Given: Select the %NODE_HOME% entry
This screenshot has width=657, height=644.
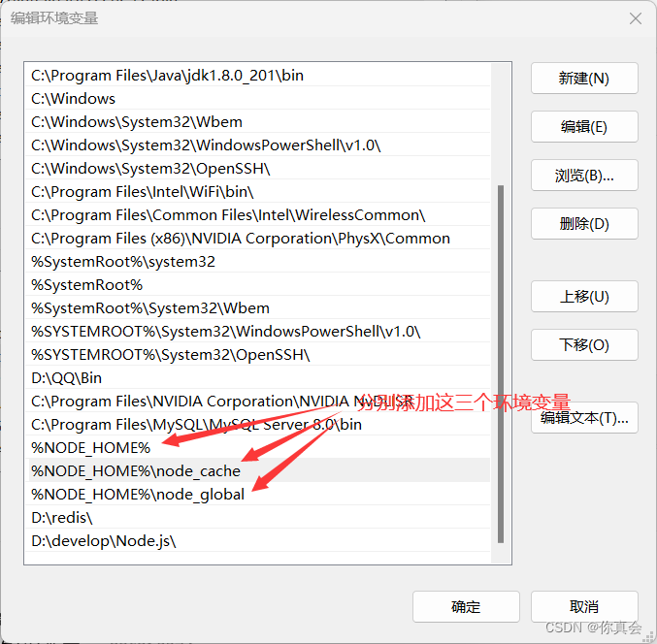Looking at the screenshot, I should [x=258, y=448].
